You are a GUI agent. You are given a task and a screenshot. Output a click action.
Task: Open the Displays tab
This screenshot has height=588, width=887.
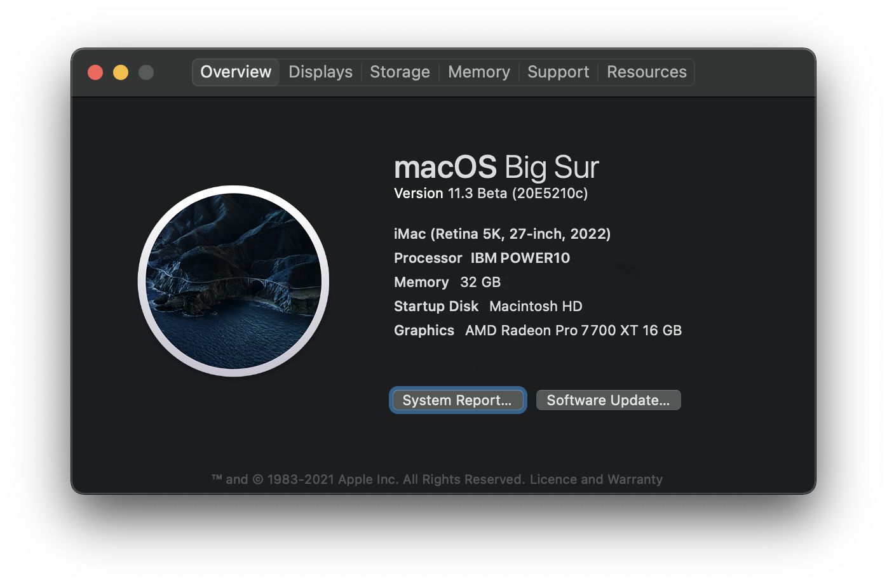pos(320,72)
